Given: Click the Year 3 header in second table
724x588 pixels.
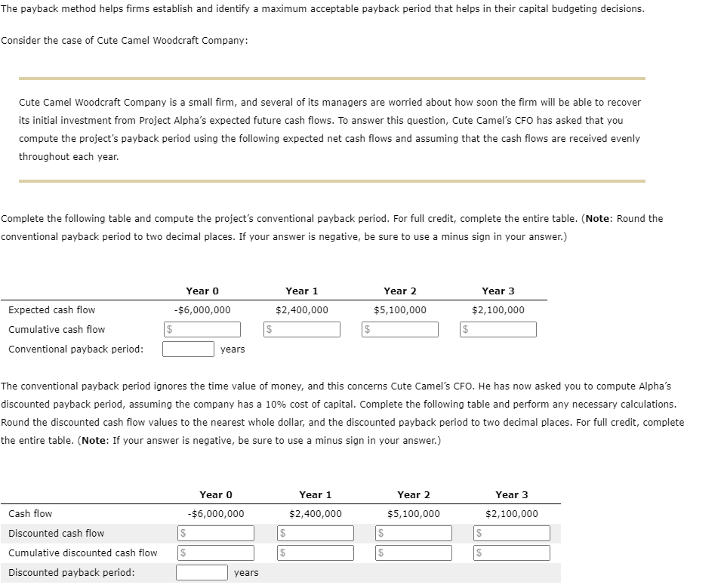Looking at the screenshot, I should click(x=511, y=494).
